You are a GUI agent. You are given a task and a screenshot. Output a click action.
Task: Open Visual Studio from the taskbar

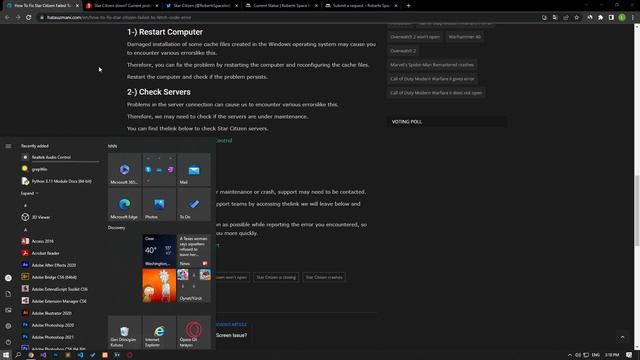[43, 355]
